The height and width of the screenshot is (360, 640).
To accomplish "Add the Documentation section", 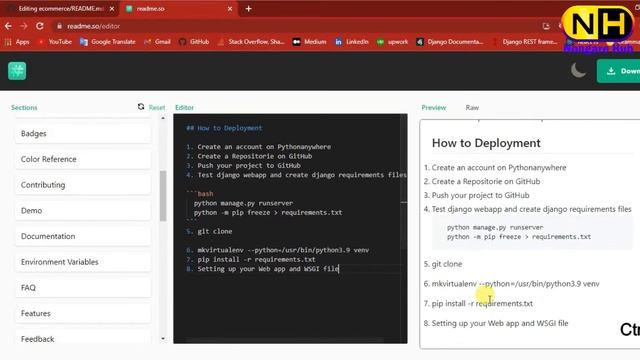I will 83,236.
